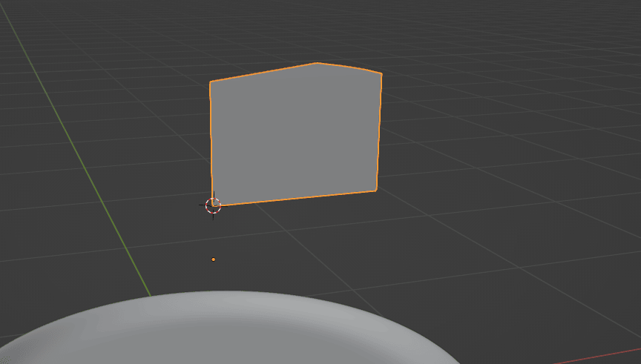Click the short top-right orange edge of the mesh

[350, 67]
